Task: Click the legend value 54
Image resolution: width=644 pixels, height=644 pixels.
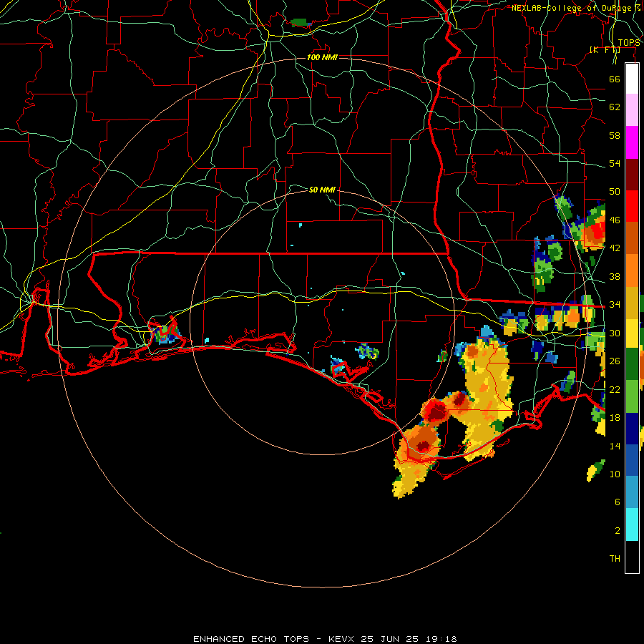Action: click(x=615, y=163)
